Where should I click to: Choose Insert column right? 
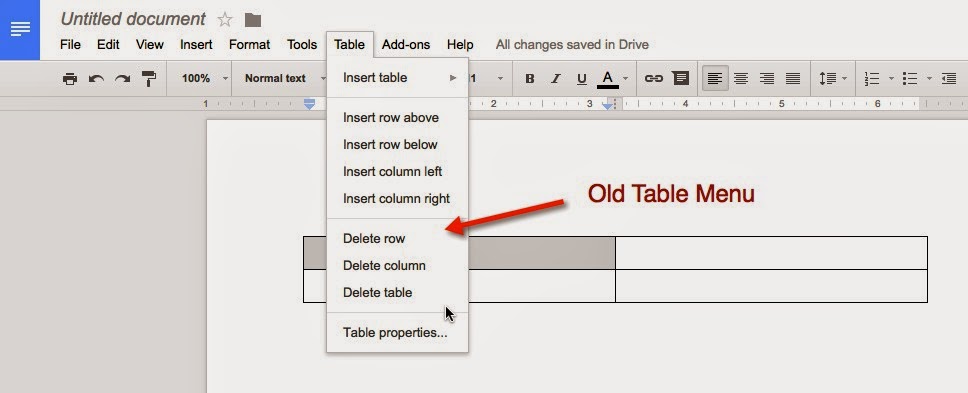click(398, 199)
